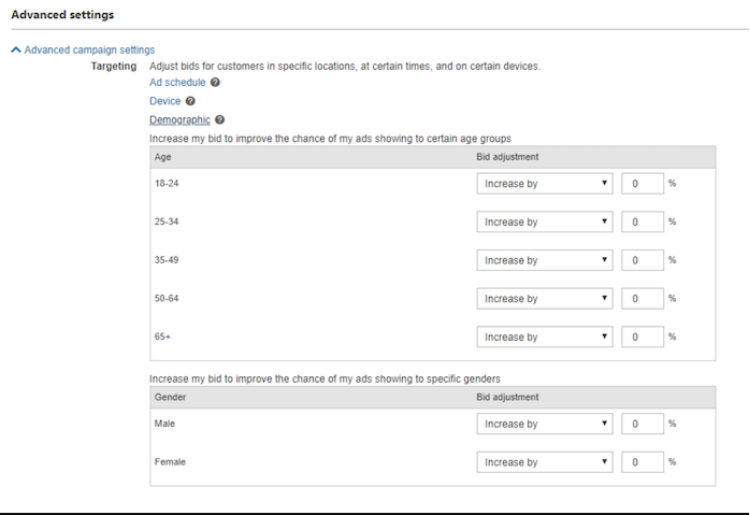Click help icon next to Ad schedule
The width and height of the screenshot is (750, 515).
(x=215, y=82)
